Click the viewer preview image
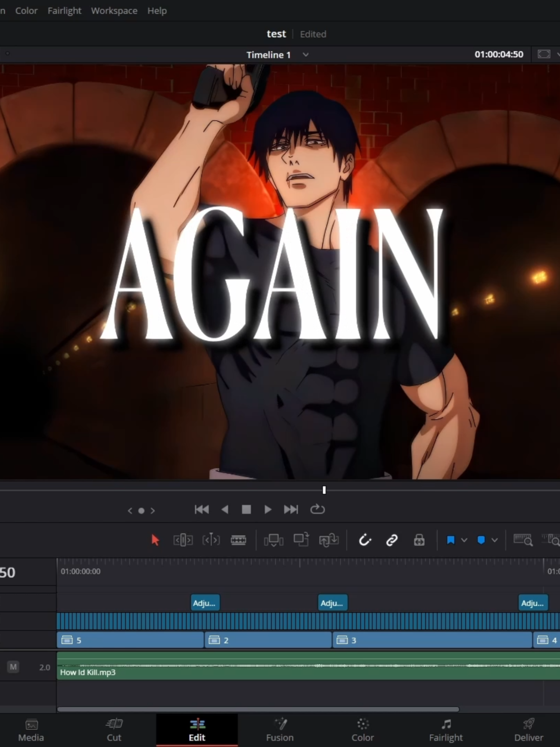560x747 pixels. click(x=280, y=272)
